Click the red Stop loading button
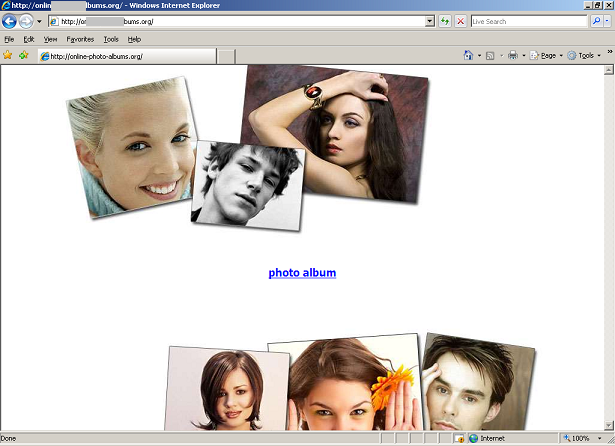 [461, 21]
